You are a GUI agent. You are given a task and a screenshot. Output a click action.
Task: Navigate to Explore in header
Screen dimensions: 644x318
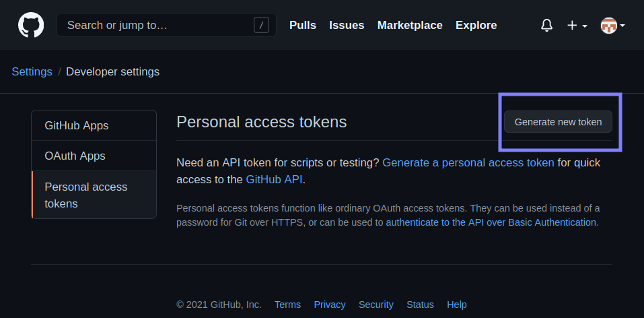point(476,26)
